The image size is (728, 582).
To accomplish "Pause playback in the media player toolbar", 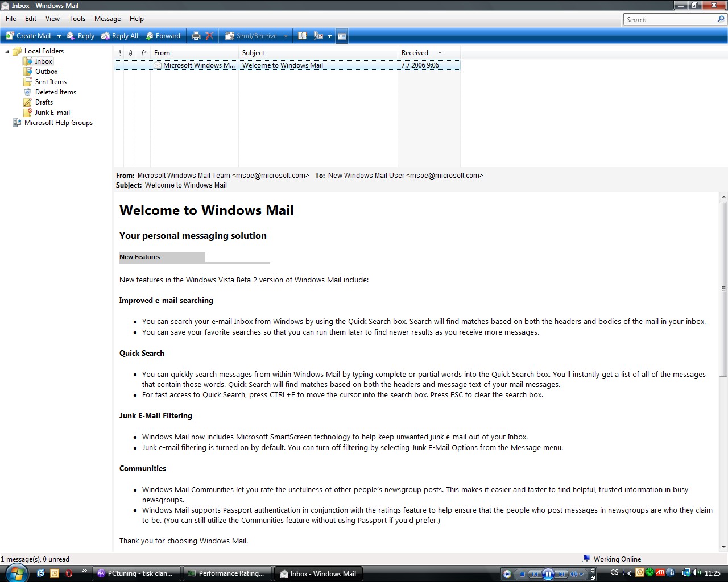I will click(548, 574).
